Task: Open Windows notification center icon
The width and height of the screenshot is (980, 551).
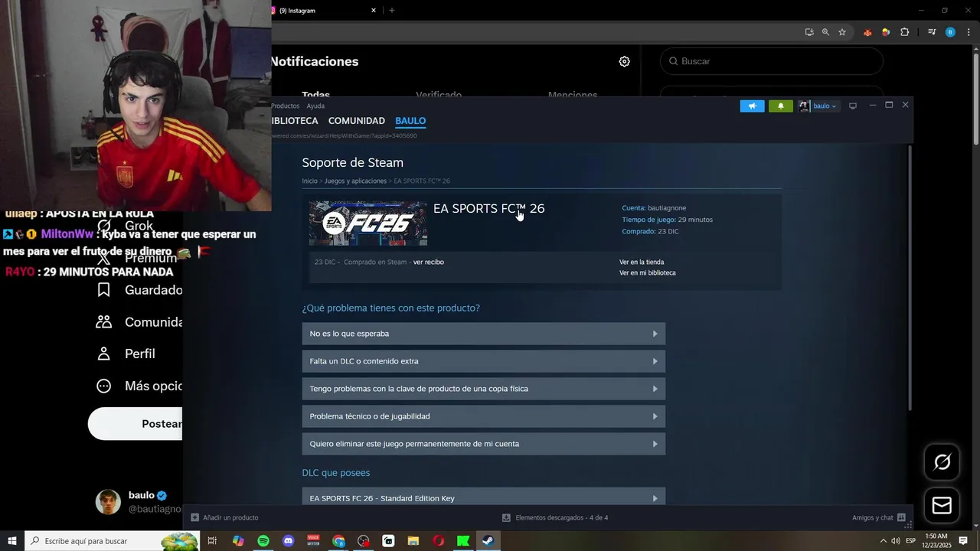Action: [x=963, y=541]
